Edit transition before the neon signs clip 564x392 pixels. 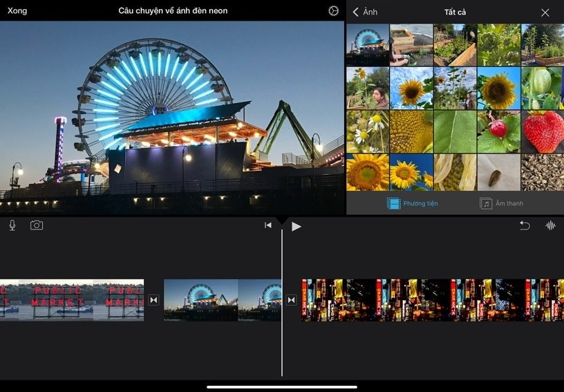click(x=291, y=300)
